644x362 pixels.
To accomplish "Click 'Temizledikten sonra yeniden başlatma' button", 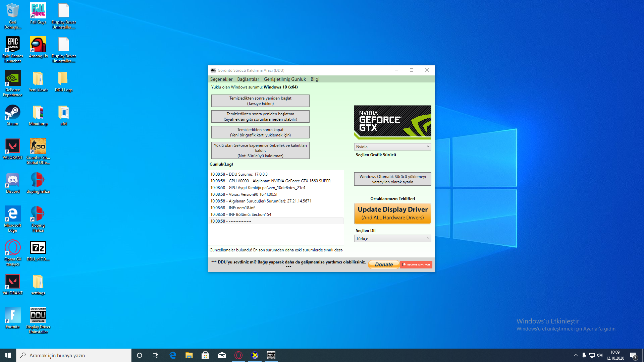I will pyautogui.click(x=260, y=117).
